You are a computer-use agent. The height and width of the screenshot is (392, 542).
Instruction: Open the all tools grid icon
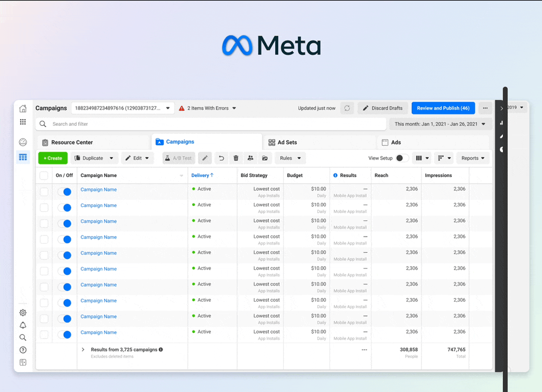click(x=23, y=122)
